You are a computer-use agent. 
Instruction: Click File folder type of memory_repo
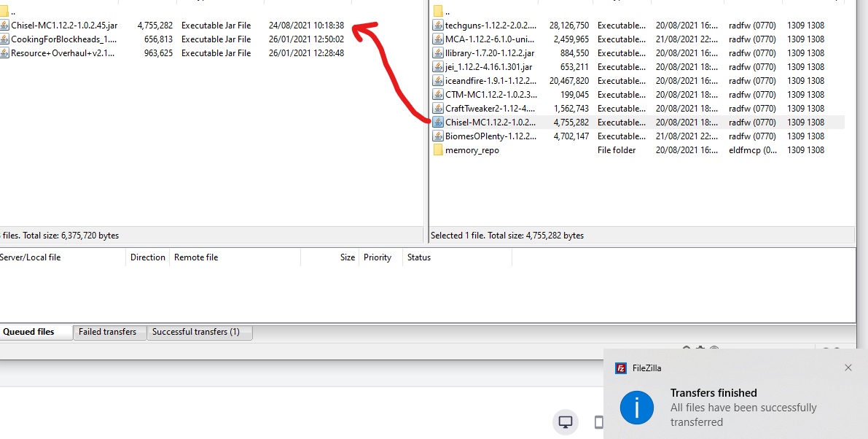click(617, 150)
